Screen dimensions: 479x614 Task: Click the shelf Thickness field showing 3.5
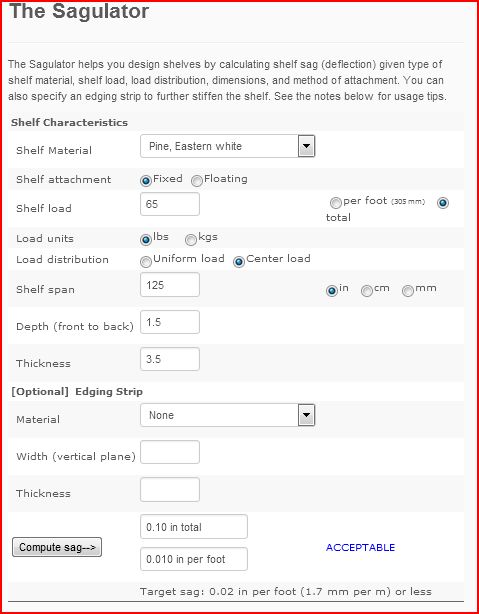[x=170, y=359]
